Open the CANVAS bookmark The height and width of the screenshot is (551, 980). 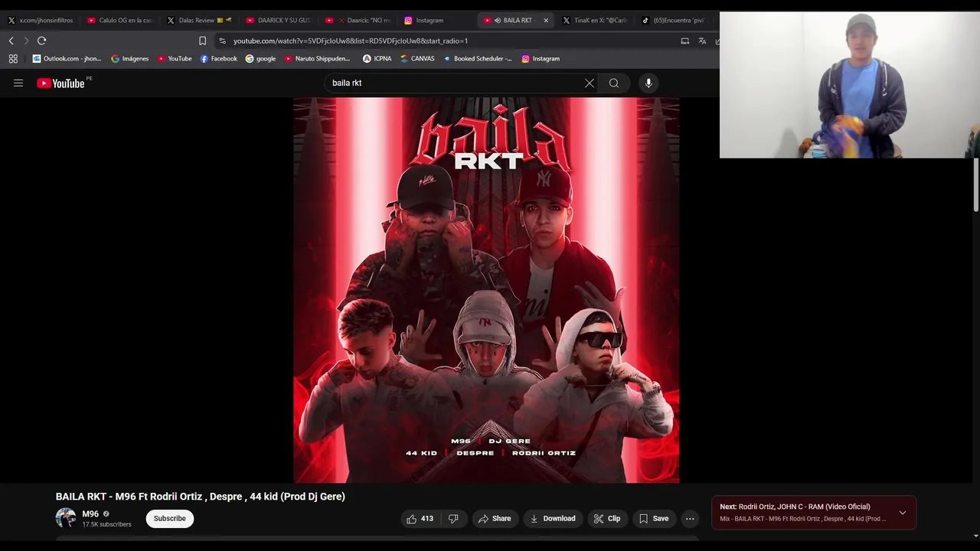coord(417,58)
